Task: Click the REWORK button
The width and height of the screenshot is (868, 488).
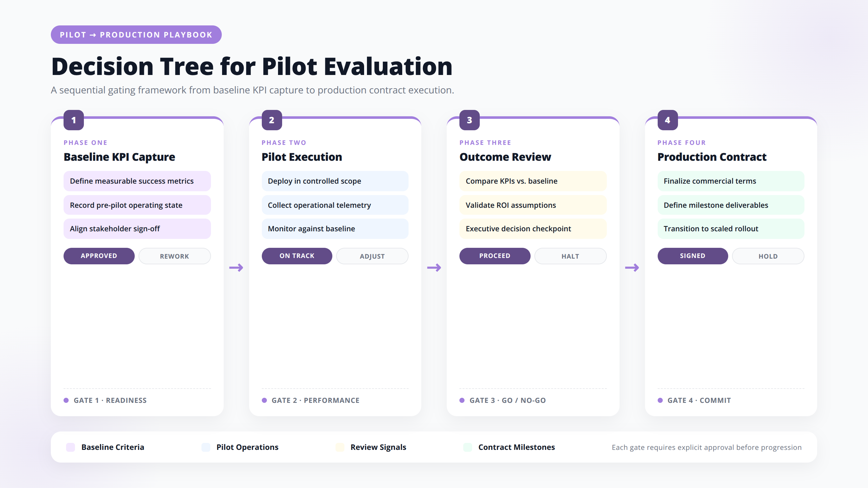Action: pyautogui.click(x=174, y=256)
